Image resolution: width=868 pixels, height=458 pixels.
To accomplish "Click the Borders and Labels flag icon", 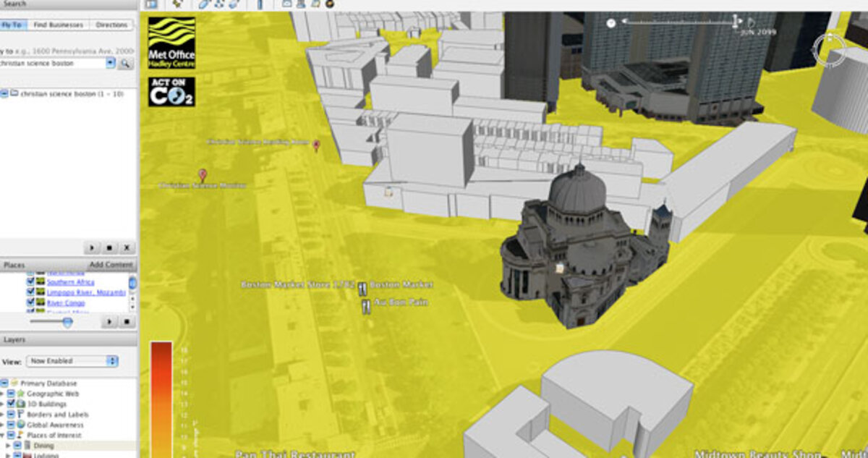I will (22, 415).
